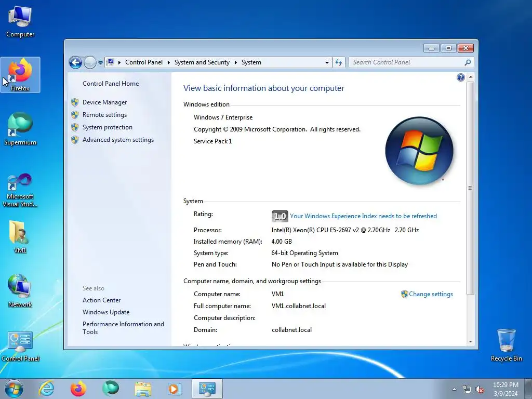Click the search magnifier icon

tap(468, 62)
